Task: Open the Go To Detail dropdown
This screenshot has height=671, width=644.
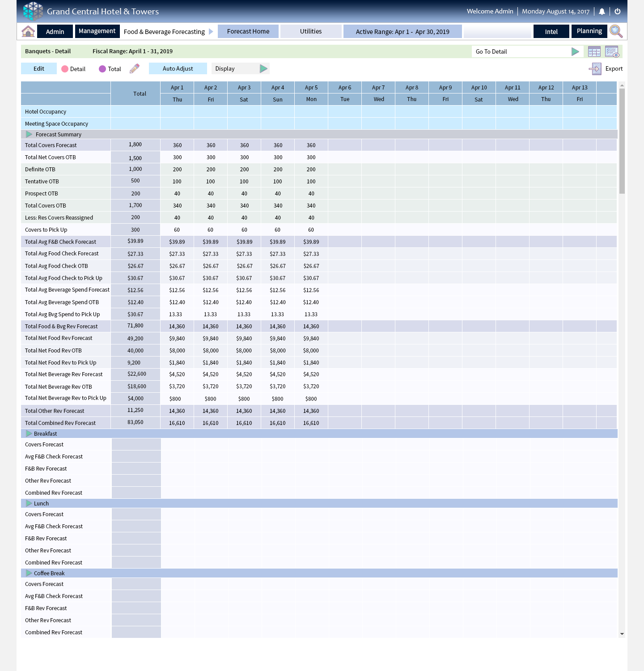Action: 575,51
